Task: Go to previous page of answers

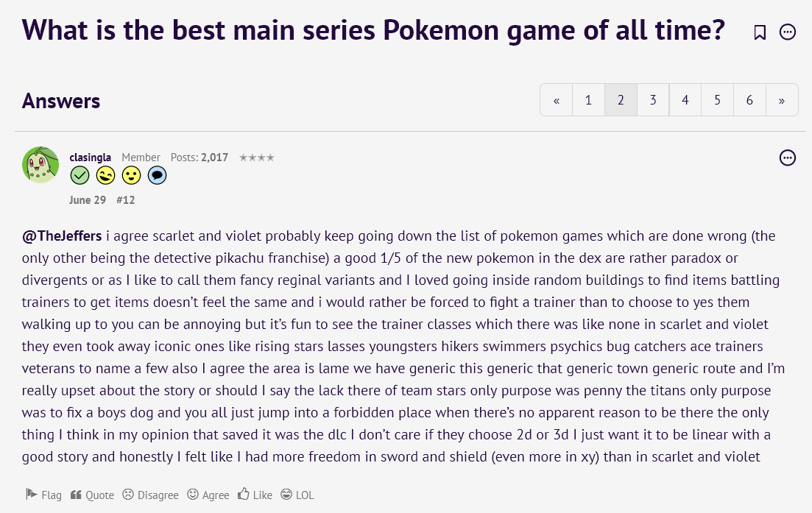Action: click(557, 100)
